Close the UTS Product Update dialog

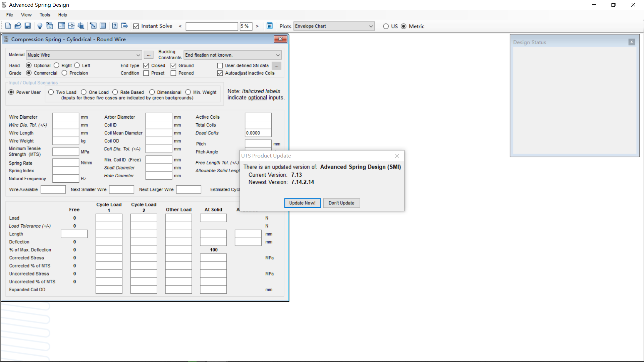pos(397,156)
